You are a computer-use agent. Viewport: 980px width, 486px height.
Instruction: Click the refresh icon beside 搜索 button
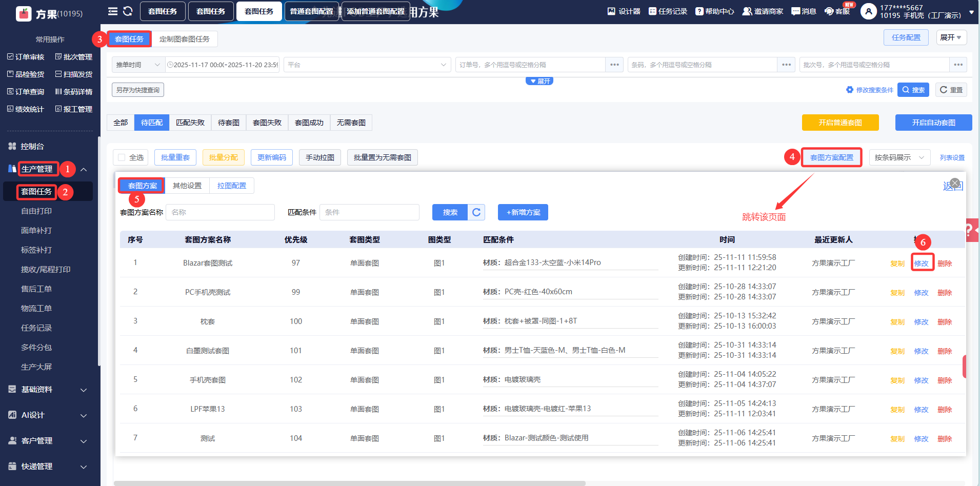[476, 212]
